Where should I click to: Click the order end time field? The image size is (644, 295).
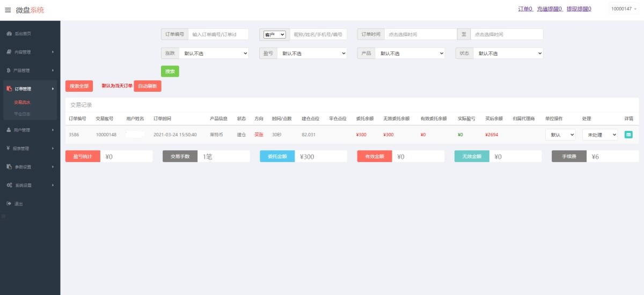pyautogui.click(x=507, y=34)
